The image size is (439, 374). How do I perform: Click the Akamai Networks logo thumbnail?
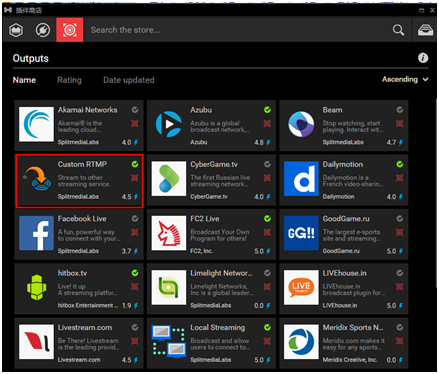coord(36,124)
